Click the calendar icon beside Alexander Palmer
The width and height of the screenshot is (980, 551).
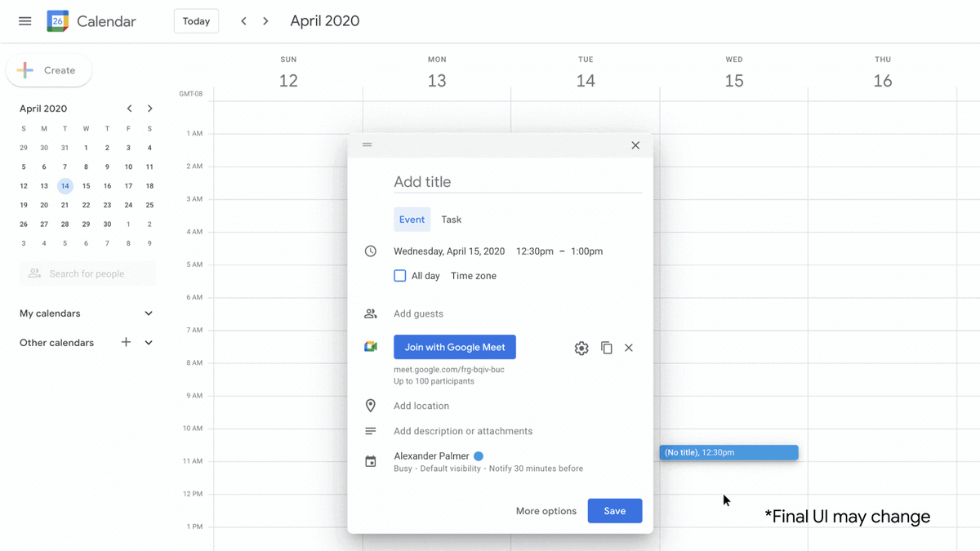pos(371,462)
